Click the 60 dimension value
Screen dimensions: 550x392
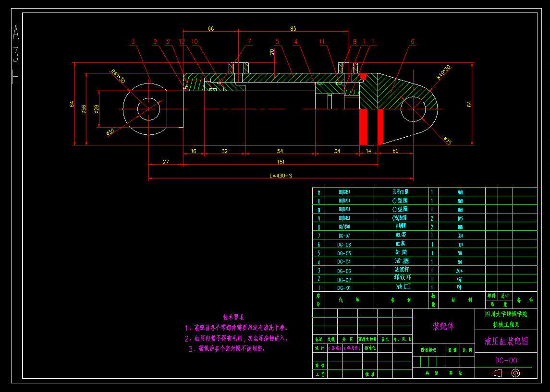click(x=395, y=151)
